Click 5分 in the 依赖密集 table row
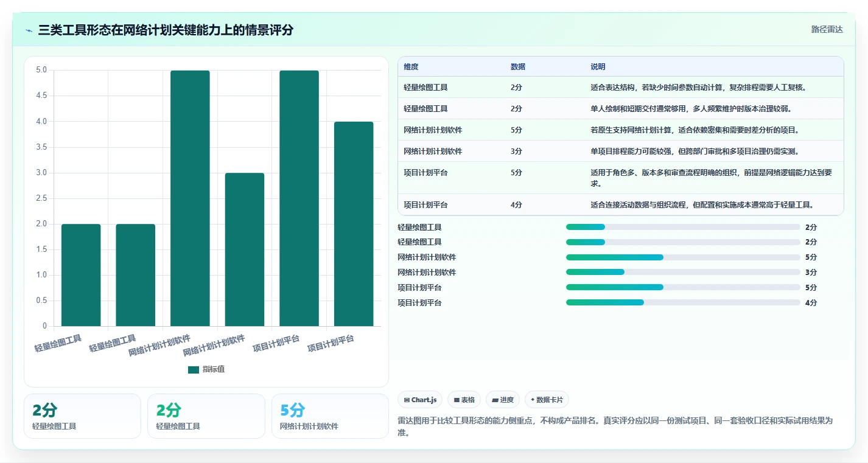 click(516, 130)
